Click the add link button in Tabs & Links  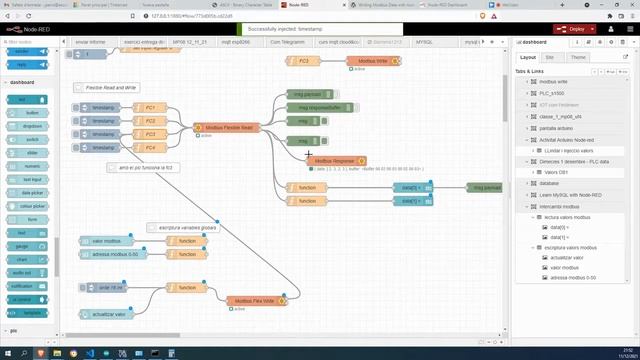click(623, 71)
